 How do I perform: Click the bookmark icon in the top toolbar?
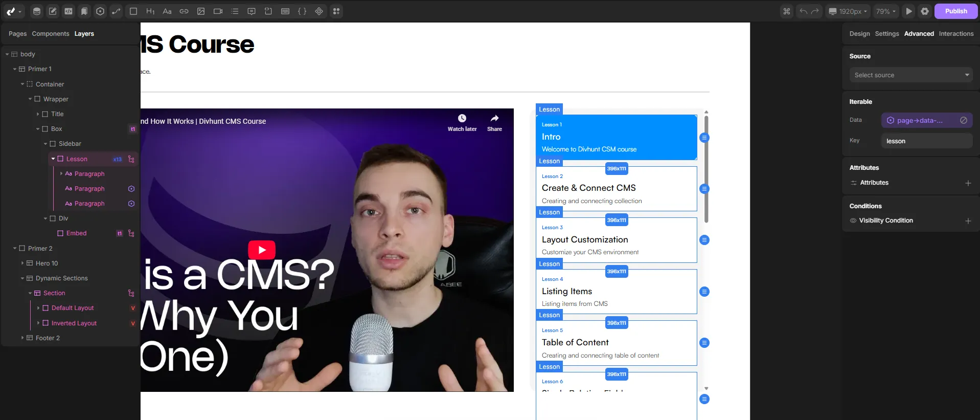pos(84,11)
